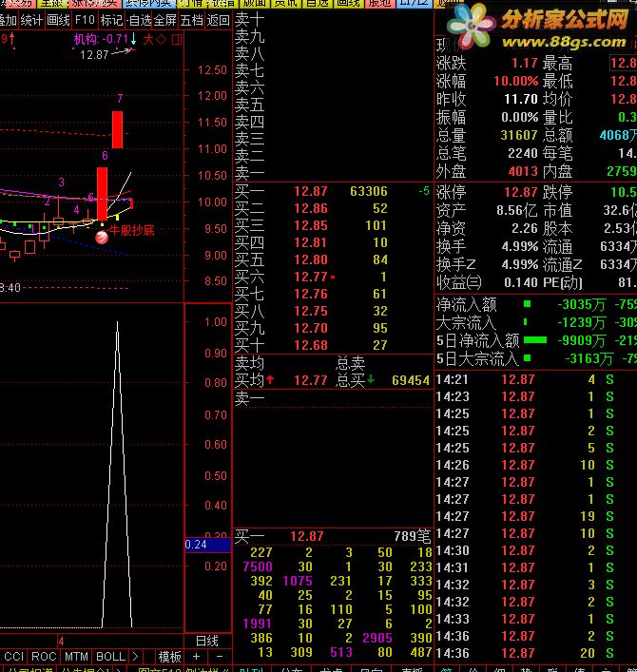Toggle 五档 order book view

tap(192, 20)
